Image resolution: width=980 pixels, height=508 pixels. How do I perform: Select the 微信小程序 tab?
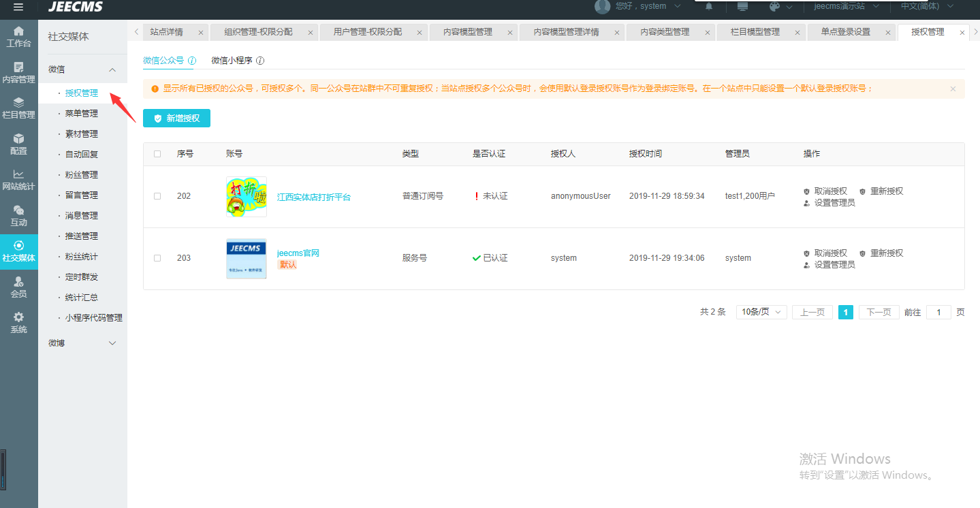(232, 61)
